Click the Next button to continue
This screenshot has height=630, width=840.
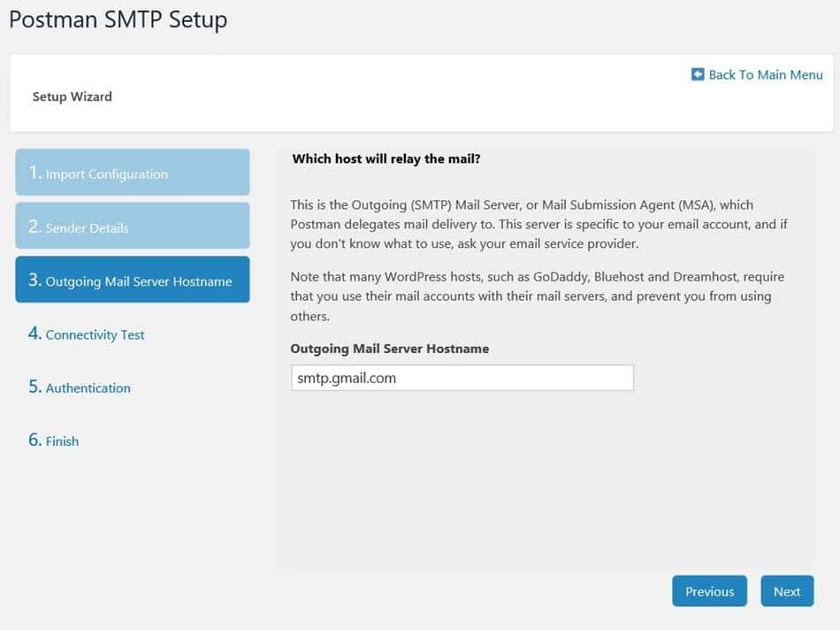coord(787,591)
